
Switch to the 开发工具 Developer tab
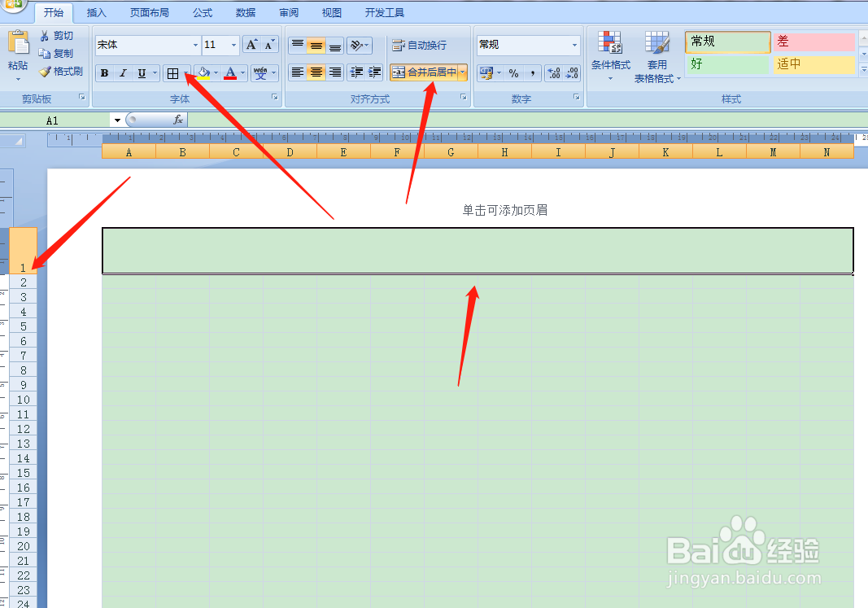click(x=385, y=13)
